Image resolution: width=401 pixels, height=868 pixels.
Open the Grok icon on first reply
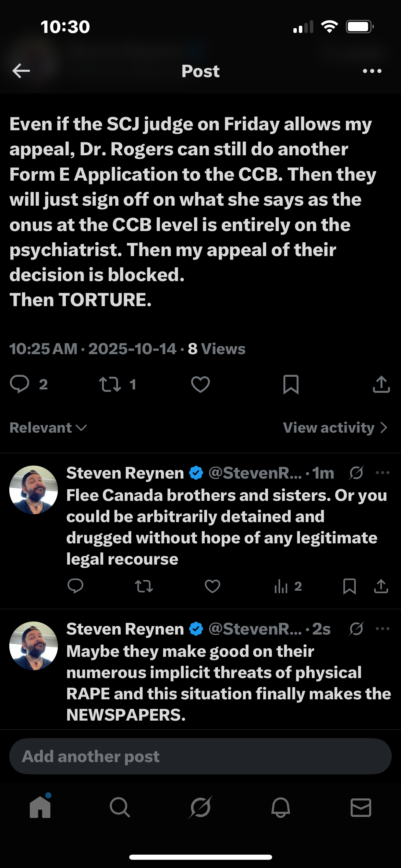pyautogui.click(x=356, y=473)
